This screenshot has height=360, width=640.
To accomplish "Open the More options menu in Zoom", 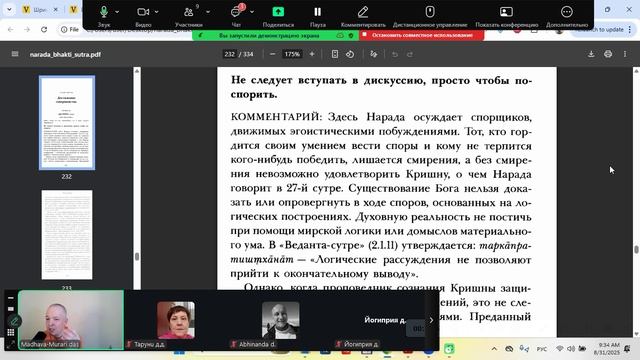I will tap(567, 16).
